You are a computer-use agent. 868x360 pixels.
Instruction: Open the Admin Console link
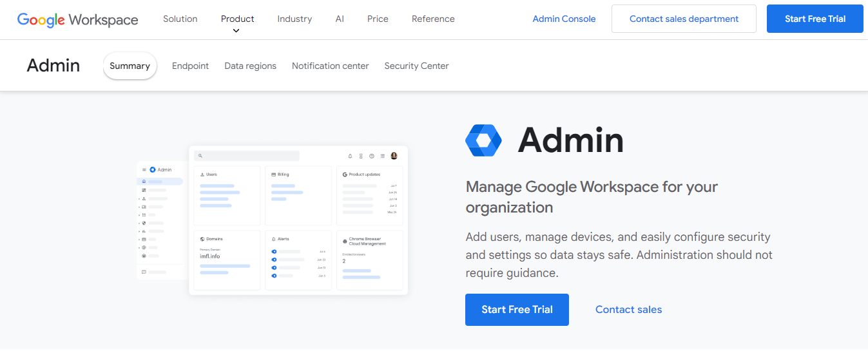[564, 19]
